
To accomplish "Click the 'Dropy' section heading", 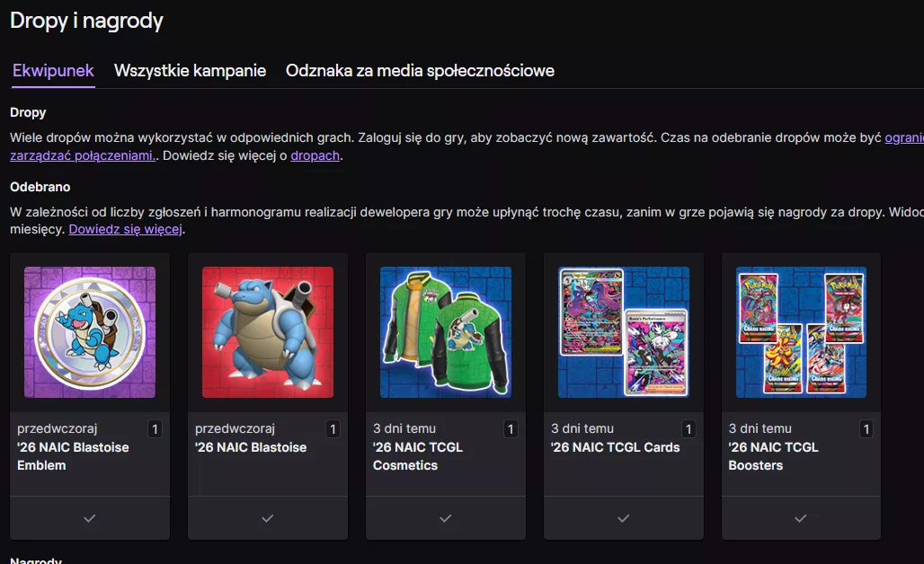I will [x=28, y=112].
